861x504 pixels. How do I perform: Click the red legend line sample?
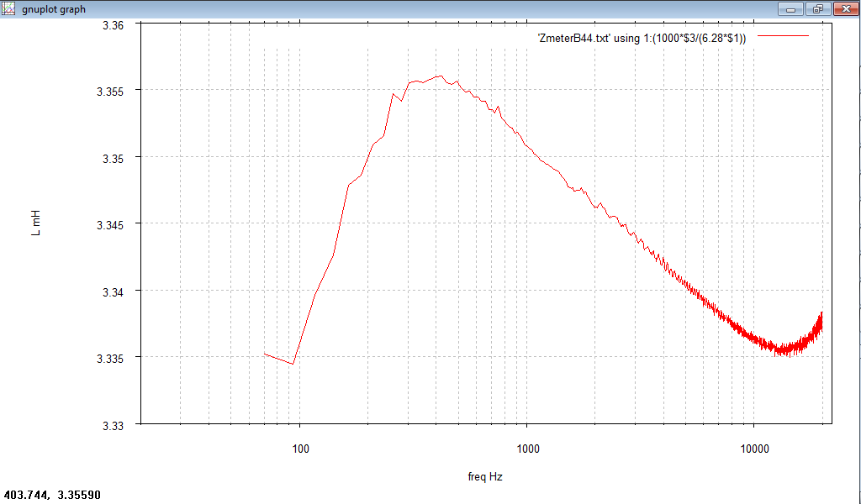click(x=783, y=36)
